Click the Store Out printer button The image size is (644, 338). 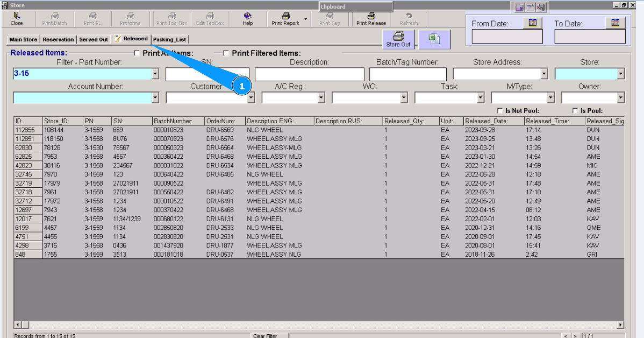[398, 39]
